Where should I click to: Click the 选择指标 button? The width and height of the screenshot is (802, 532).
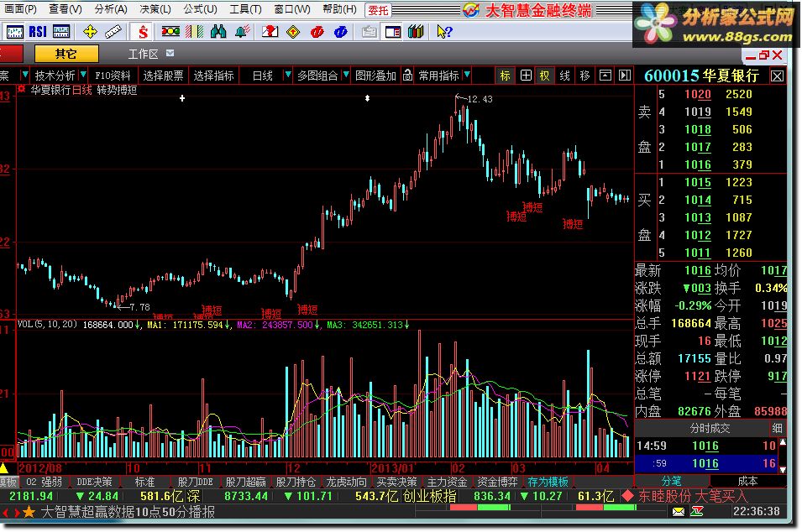213,76
